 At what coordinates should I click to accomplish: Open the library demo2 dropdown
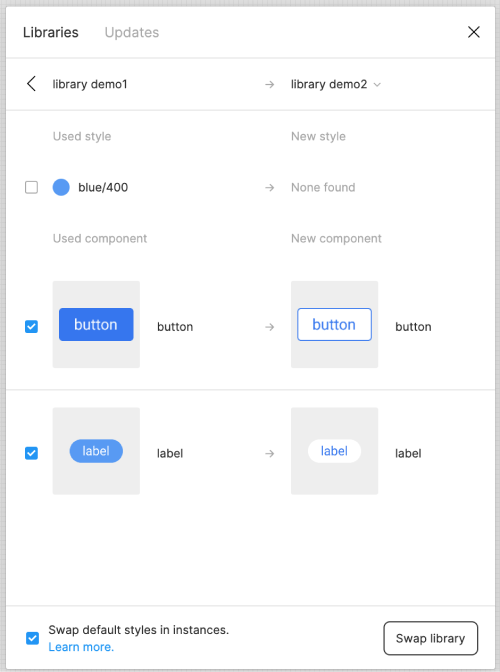[x=335, y=84]
